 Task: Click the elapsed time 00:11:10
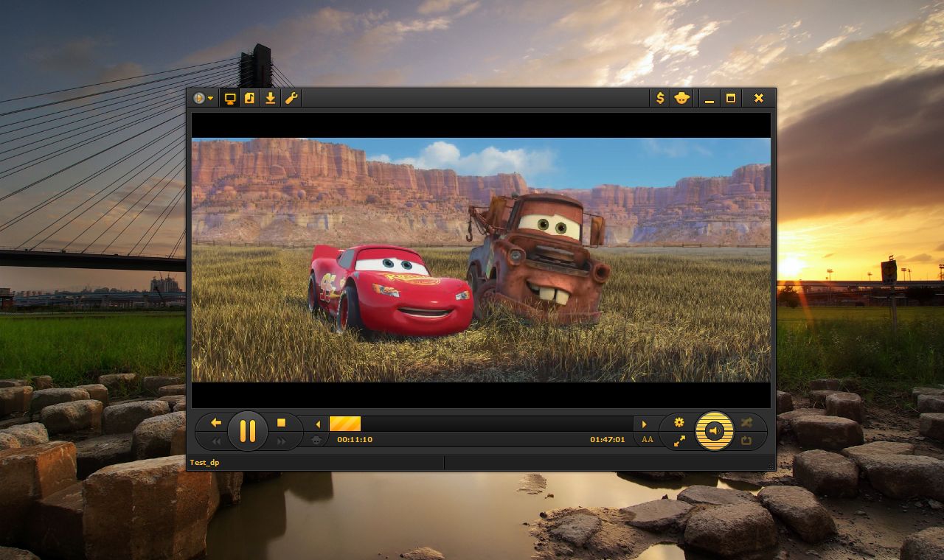pyautogui.click(x=355, y=440)
